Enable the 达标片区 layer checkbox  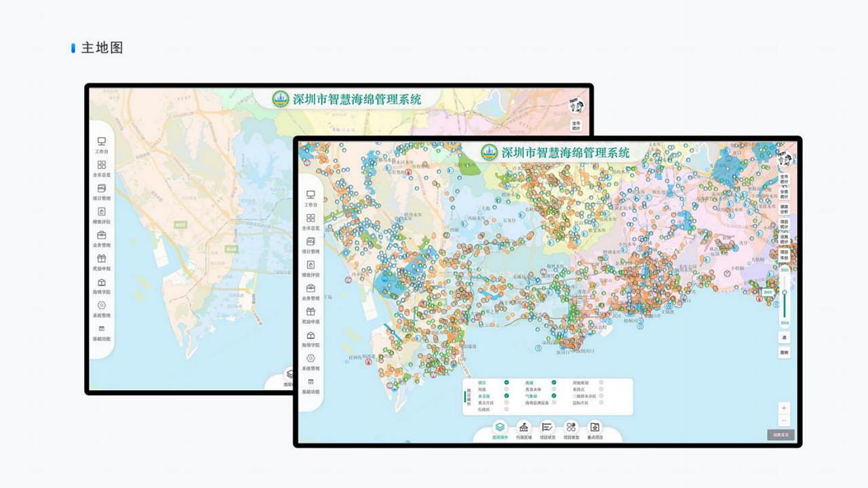(601, 403)
